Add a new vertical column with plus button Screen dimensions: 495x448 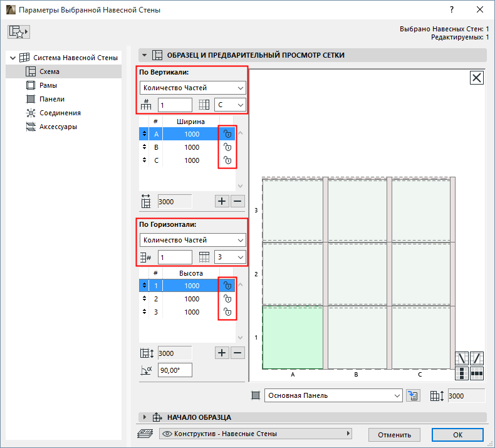point(222,201)
